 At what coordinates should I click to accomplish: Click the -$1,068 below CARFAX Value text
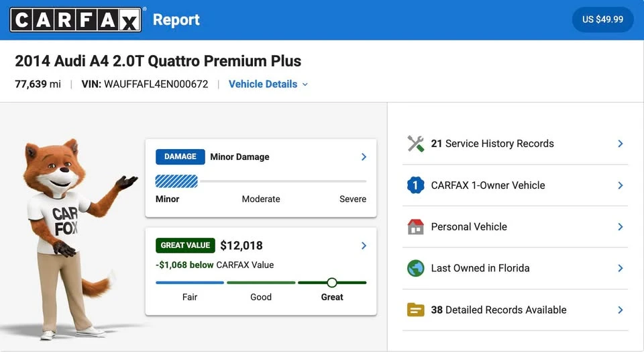pyautogui.click(x=215, y=265)
